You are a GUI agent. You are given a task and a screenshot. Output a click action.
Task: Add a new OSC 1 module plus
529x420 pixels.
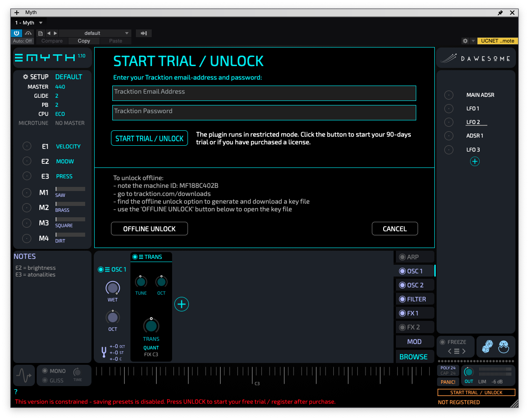pyautogui.click(x=182, y=304)
